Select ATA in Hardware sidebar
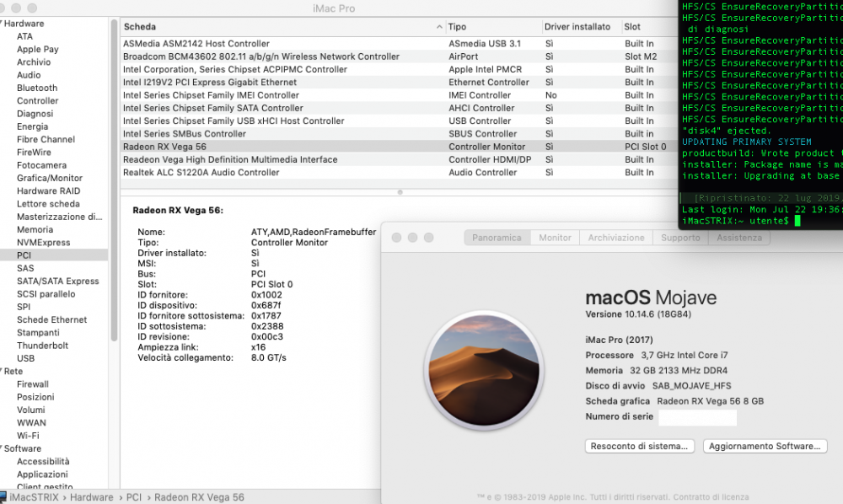 pyautogui.click(x=24, y=36)
